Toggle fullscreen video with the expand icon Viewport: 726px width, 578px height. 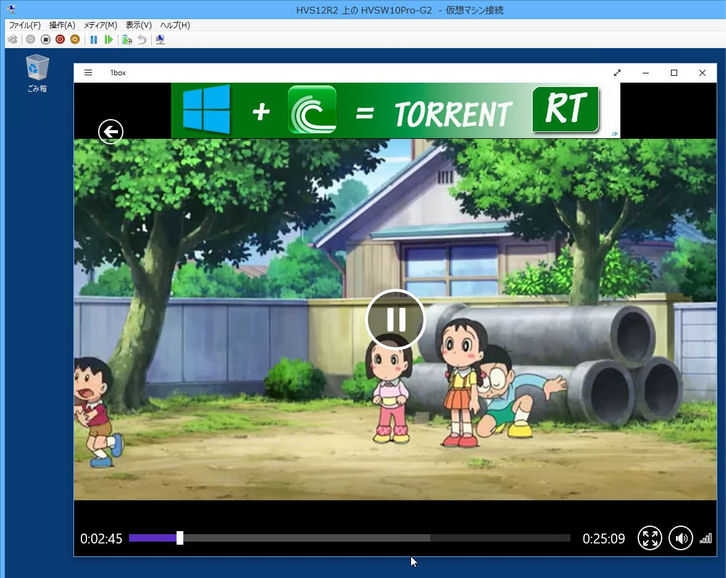coord(650,538)
